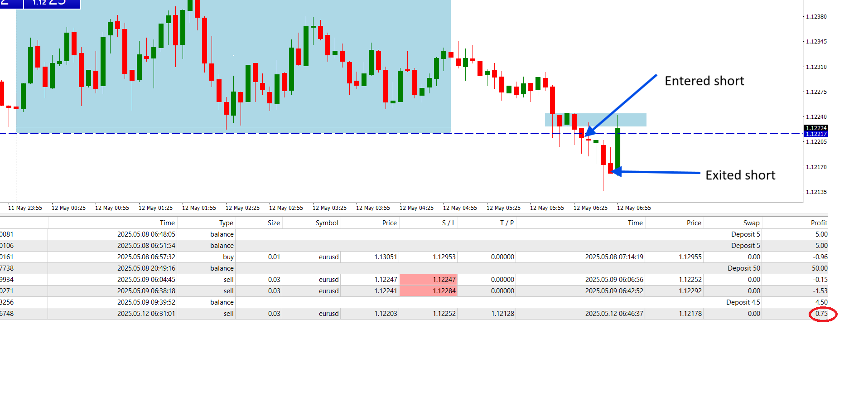868x417 pixels.
Task: Click the black 1.12224 price label on axis
Action: [816, 128]
